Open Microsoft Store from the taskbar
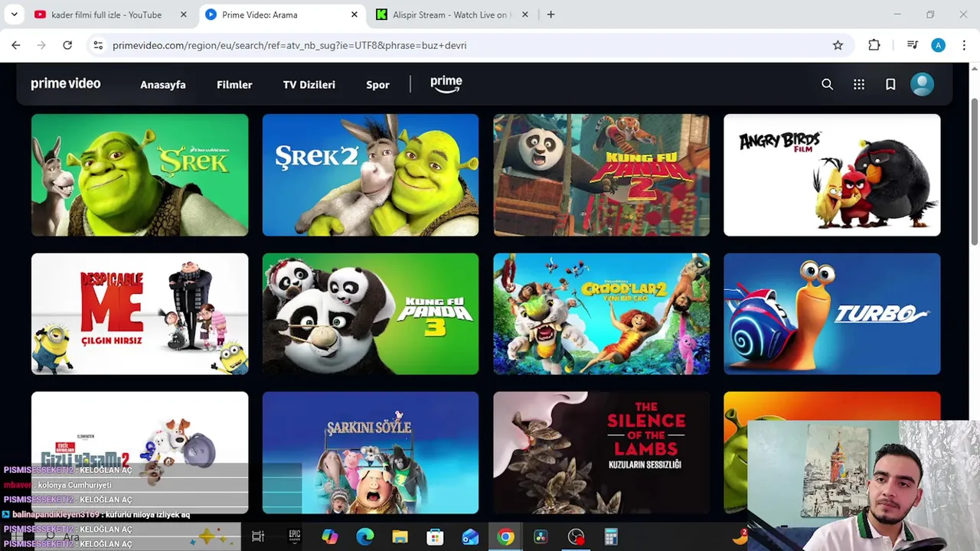The width and height of the screenshot is (980, 551). 435,536
